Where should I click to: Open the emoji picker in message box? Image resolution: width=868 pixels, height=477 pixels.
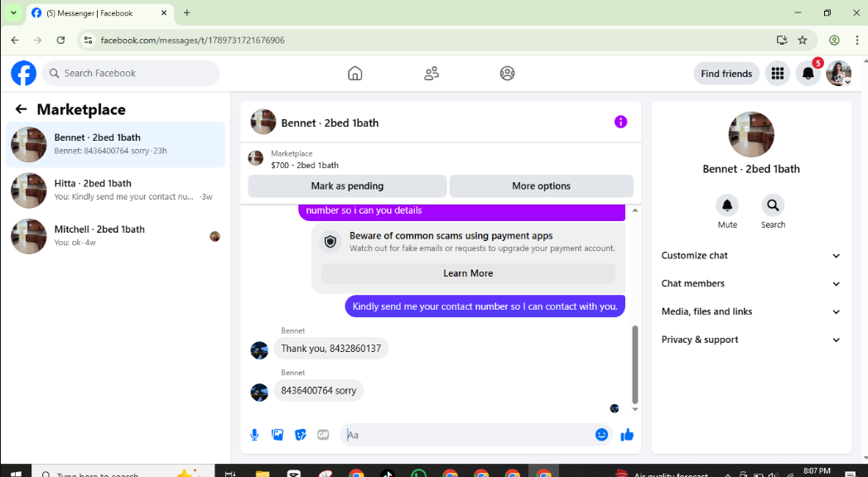(602, 435)
